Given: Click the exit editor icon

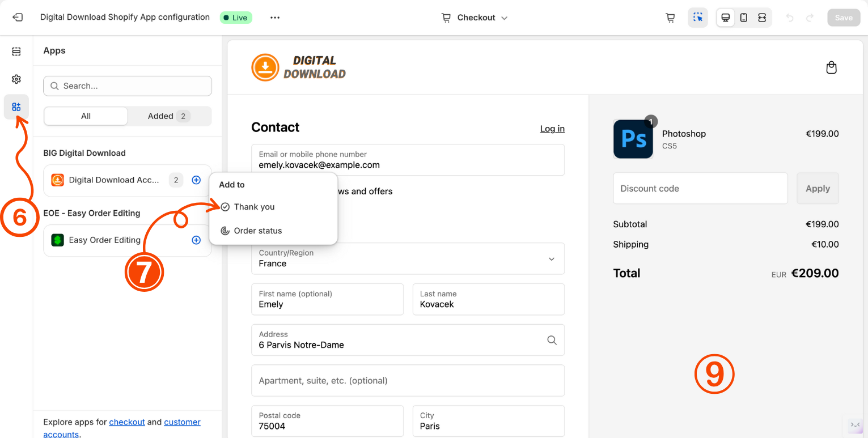Looking at the screenshot, I should [18, 18].
